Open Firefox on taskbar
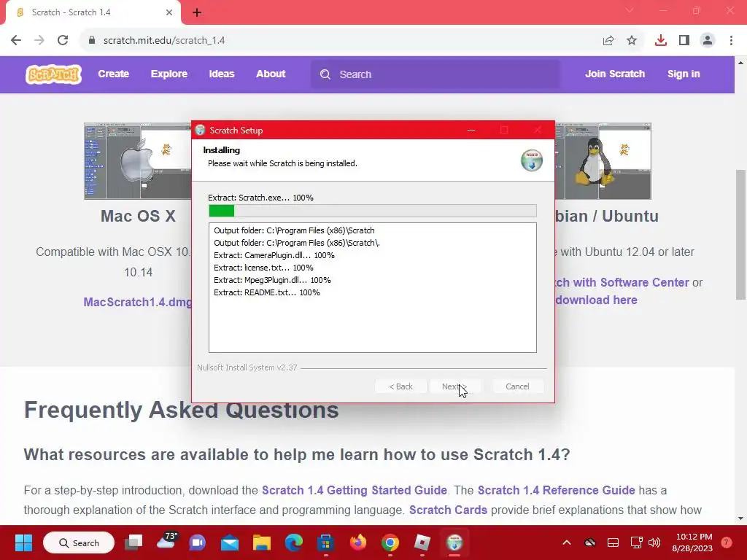Screen dimensions: 747x560 (x=357, y=542)
